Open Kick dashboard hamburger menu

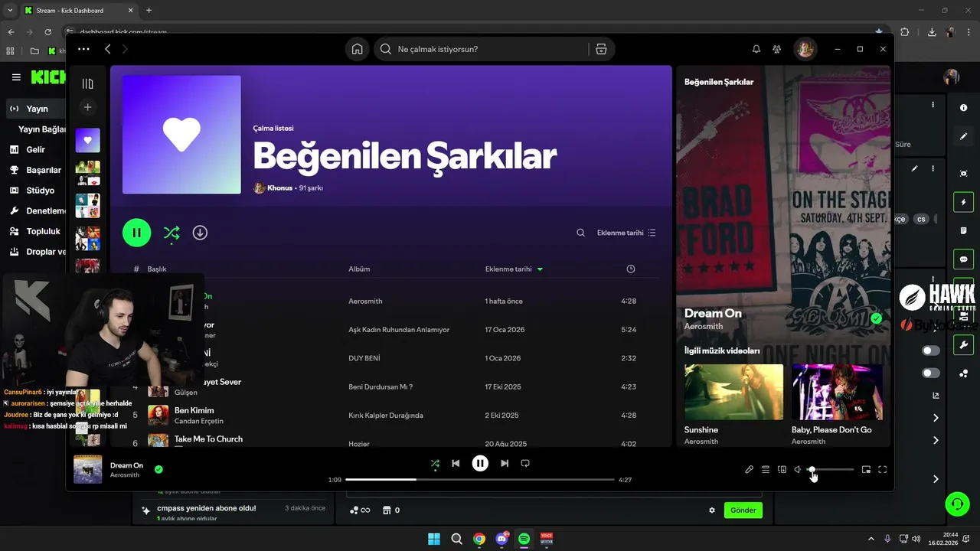(16, 77)
